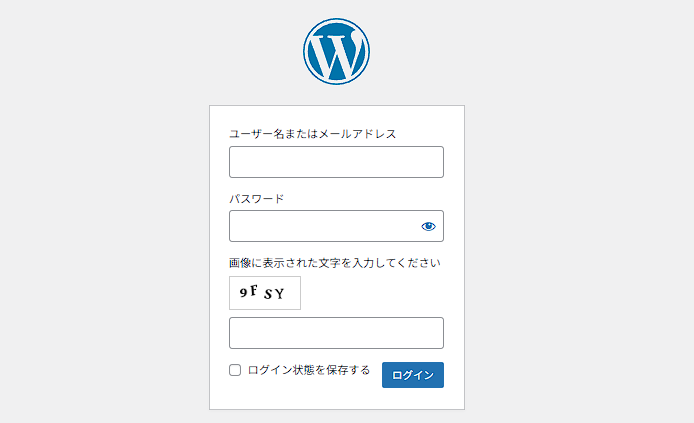The width and height of the screenshot is (694, 423).
Task: Click the CAPTCHA image
Action: tap(265, 293)
